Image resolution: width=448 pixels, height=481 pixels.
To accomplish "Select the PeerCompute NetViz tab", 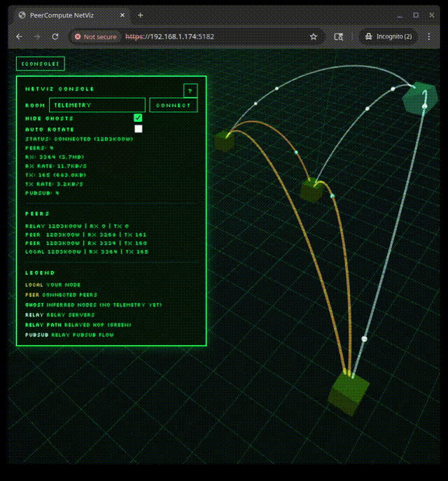I will pyautogui.click(x=71, y=15).
